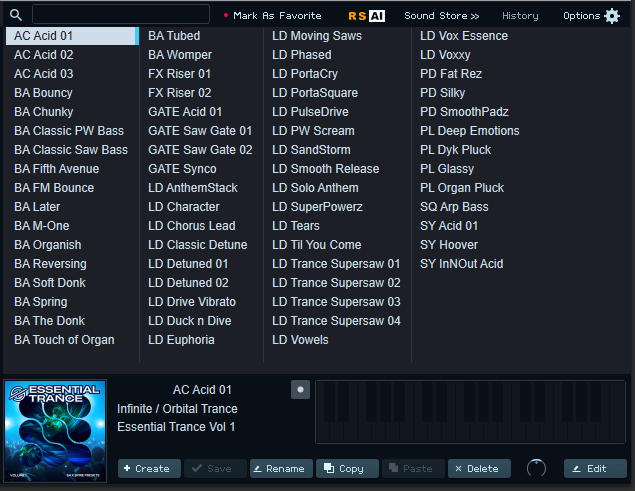Create a new preset
The image size is (635, 491).
pos(149,468)
